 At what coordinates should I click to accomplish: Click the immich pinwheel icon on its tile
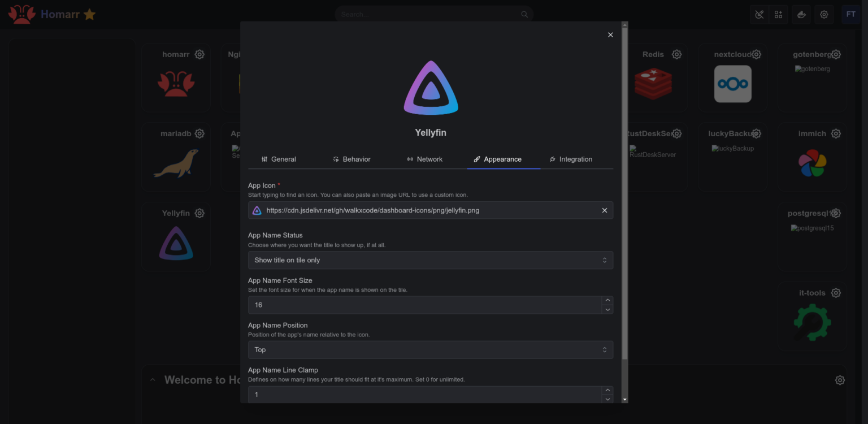(813, 163)
